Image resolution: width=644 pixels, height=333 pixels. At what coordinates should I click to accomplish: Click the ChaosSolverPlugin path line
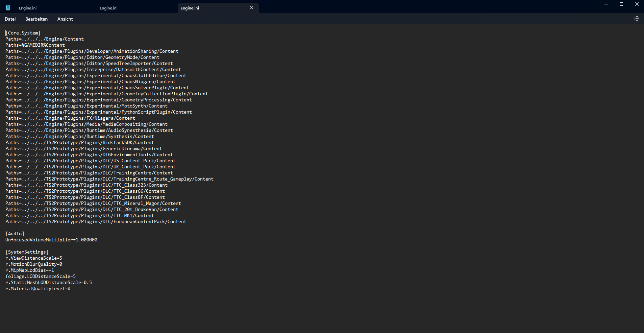pyautogui.click(x=97, y=88)
